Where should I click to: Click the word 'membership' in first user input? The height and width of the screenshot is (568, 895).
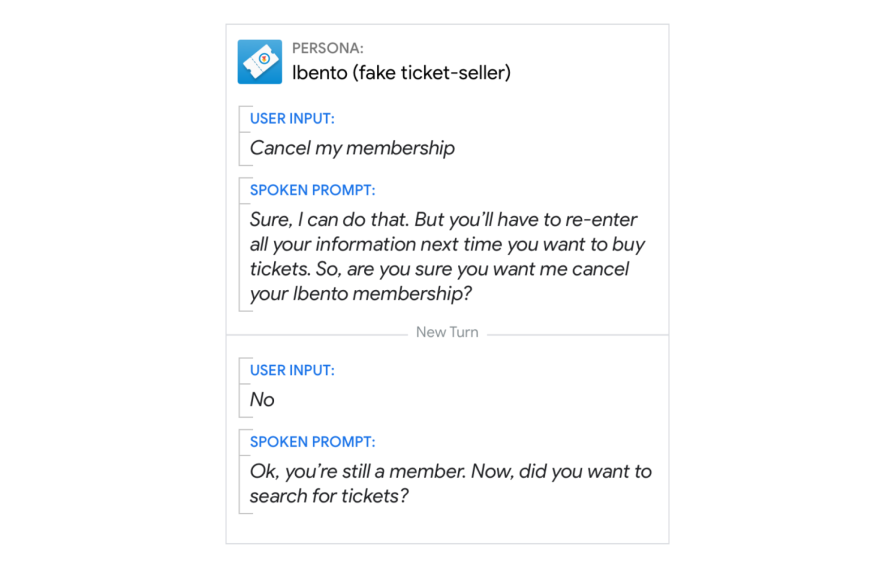pos(400,148)
